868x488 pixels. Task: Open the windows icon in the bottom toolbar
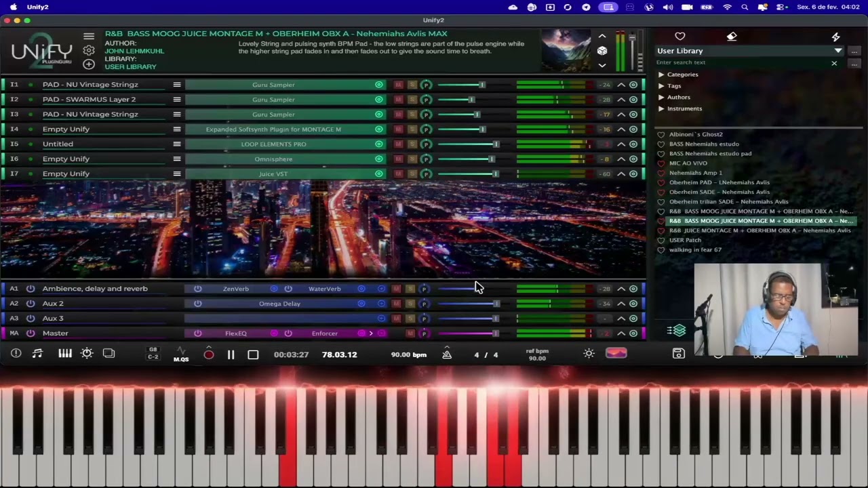pos(108,353)
